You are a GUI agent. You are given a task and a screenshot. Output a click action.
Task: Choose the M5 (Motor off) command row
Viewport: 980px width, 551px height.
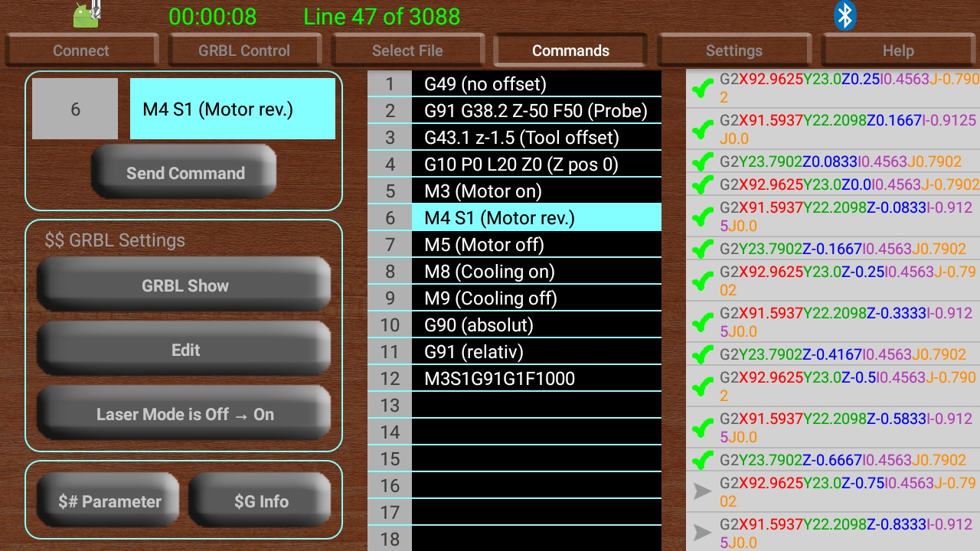click(514, 245)
